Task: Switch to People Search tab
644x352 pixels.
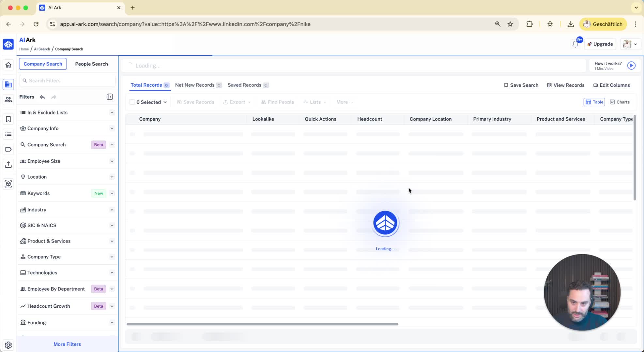Action: [x=91, y=64]
